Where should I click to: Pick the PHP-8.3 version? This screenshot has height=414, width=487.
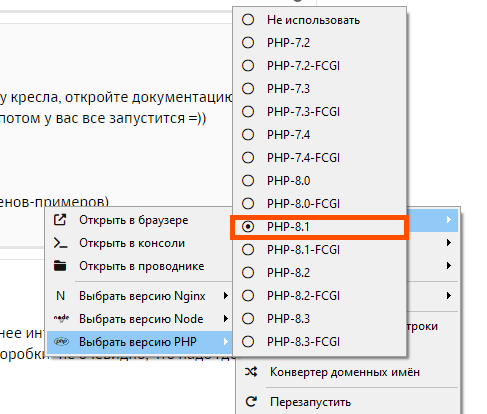(x=319, y=319)
